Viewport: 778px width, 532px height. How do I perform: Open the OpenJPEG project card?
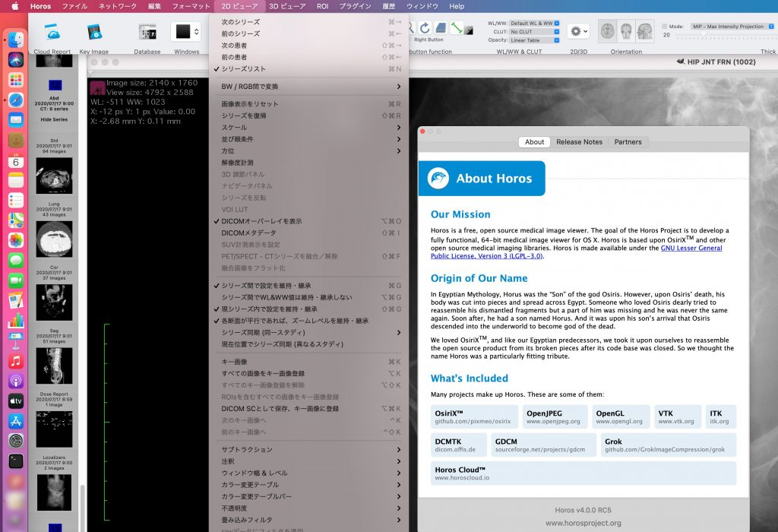[x=555, y=417]
